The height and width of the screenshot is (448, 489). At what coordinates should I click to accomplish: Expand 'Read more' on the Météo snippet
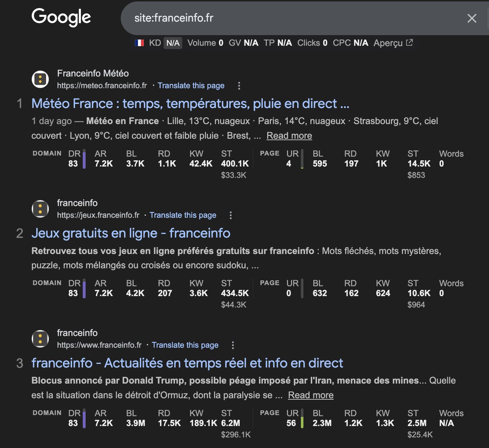(x=289, y=135)
